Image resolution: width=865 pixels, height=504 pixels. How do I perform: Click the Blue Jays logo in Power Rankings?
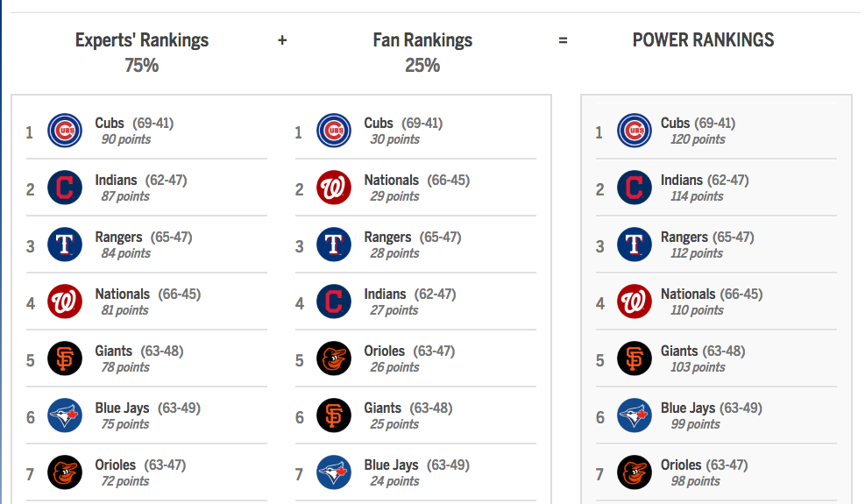click(635, 416)
